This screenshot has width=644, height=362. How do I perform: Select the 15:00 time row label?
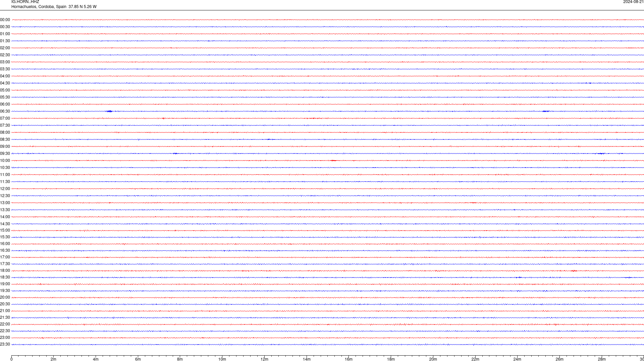(x=5, y=230)
